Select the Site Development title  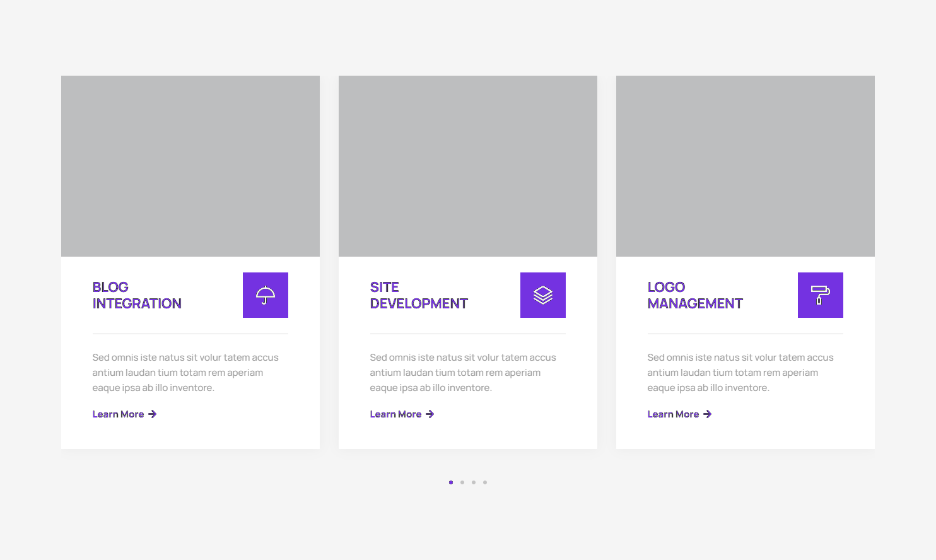(x=419, y=295)
